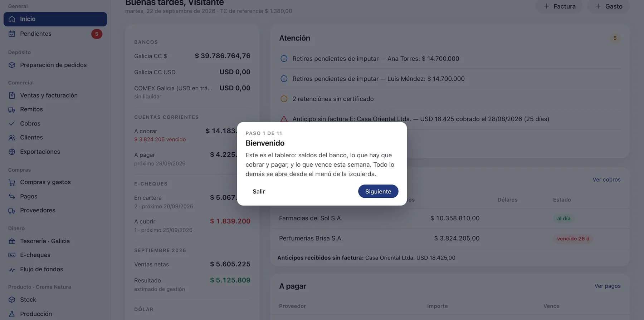Click Galicia CC $ balance $ 39.786.764,76
This screenshot has width=644, height=320.
[x=223, y=56]
